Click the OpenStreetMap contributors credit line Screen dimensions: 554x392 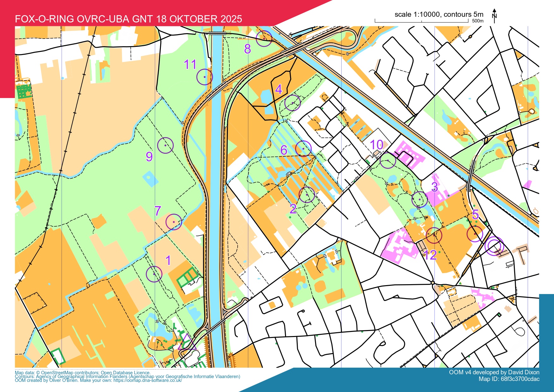(83, 373)
